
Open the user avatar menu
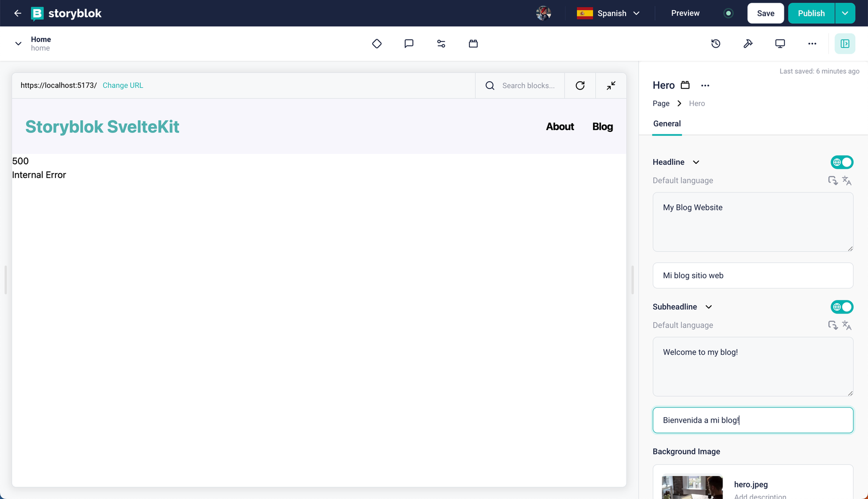coord(544,13)
